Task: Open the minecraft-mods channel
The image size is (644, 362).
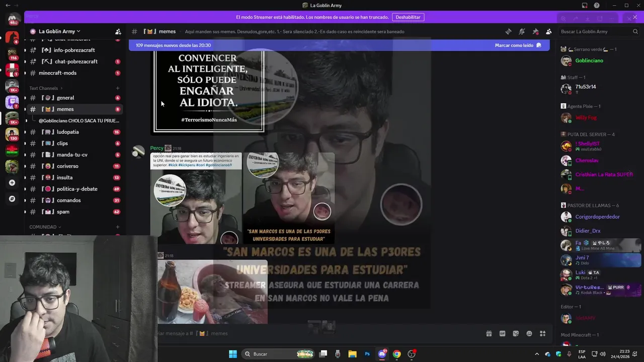Action: pyautogui.click(x=74, y=73)
